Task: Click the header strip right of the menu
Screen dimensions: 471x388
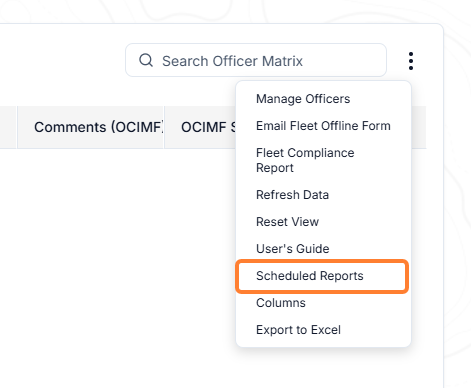Action: (x=419, y=127)
